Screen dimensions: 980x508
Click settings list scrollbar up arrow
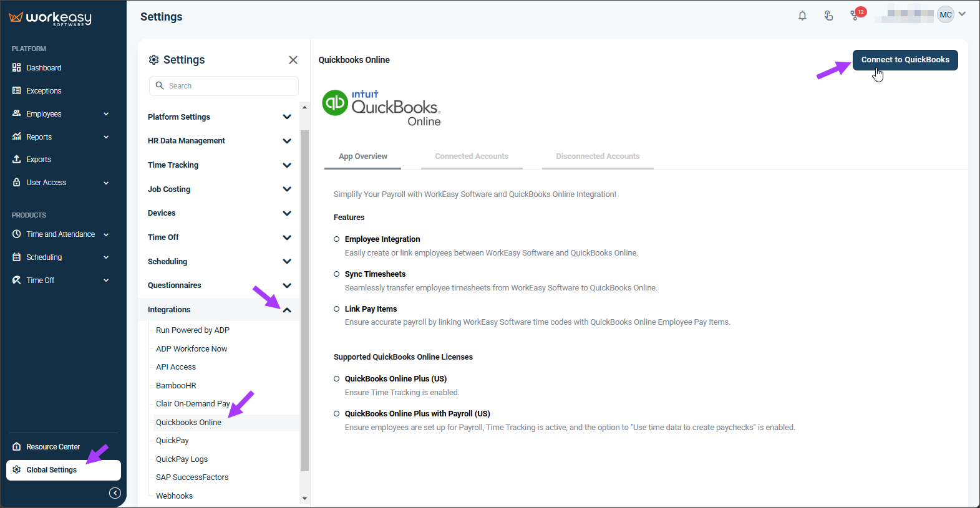coord(304,107)
